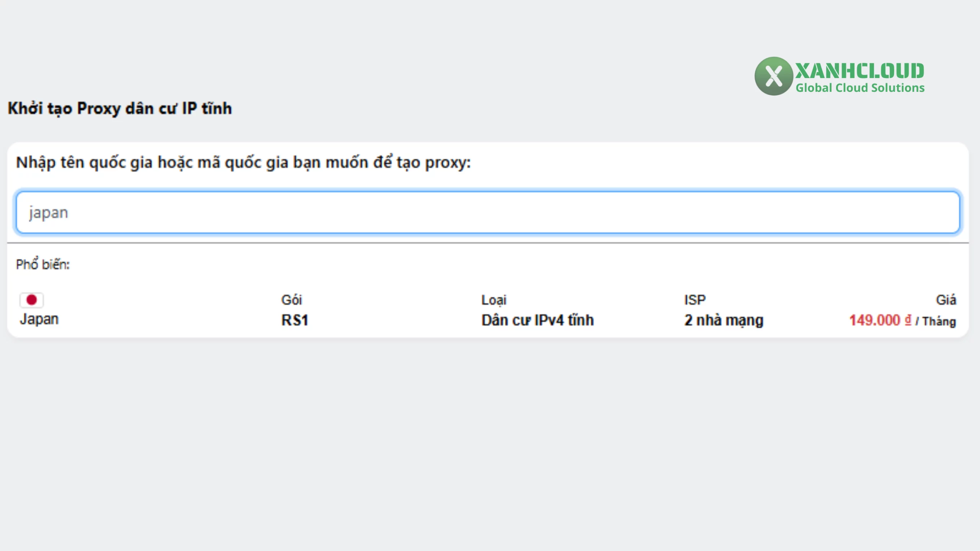980x551 pixels.
Task: Click the 'Loại' column header
Action: [x=494, y=300]
